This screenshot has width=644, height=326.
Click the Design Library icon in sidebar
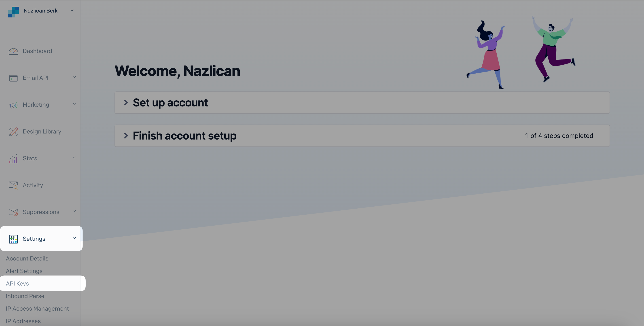[x=13, y=132]
